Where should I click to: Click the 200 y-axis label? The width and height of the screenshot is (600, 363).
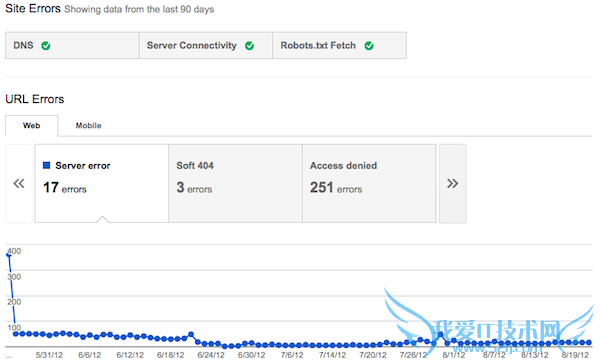pyautogui.click(x=14, y=302)
